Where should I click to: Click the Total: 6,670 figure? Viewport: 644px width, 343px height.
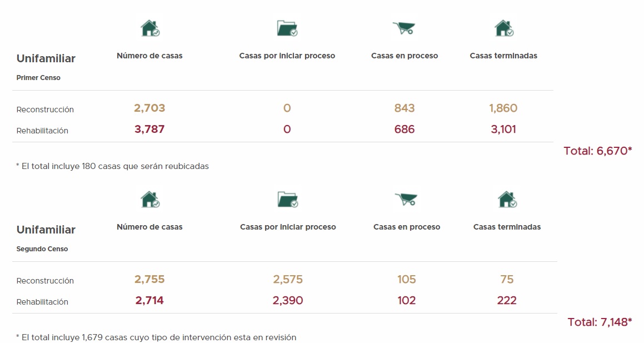coord(597,151)
